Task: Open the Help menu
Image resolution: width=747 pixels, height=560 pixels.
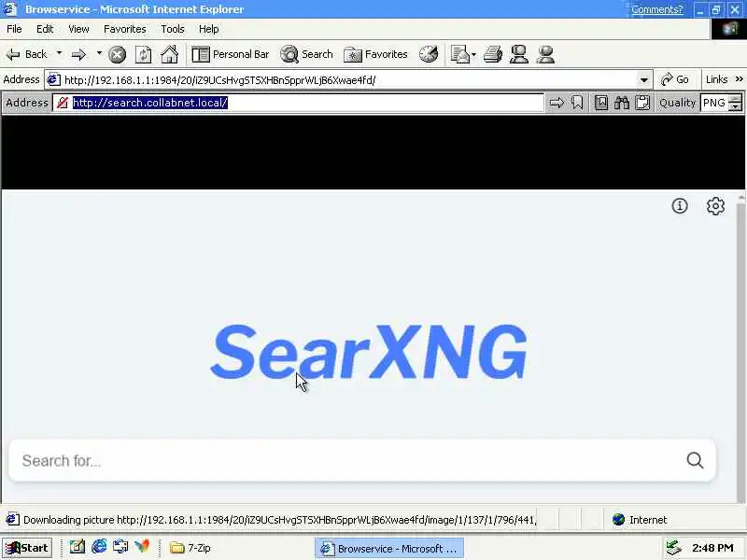Action: (x=208, y=29)
